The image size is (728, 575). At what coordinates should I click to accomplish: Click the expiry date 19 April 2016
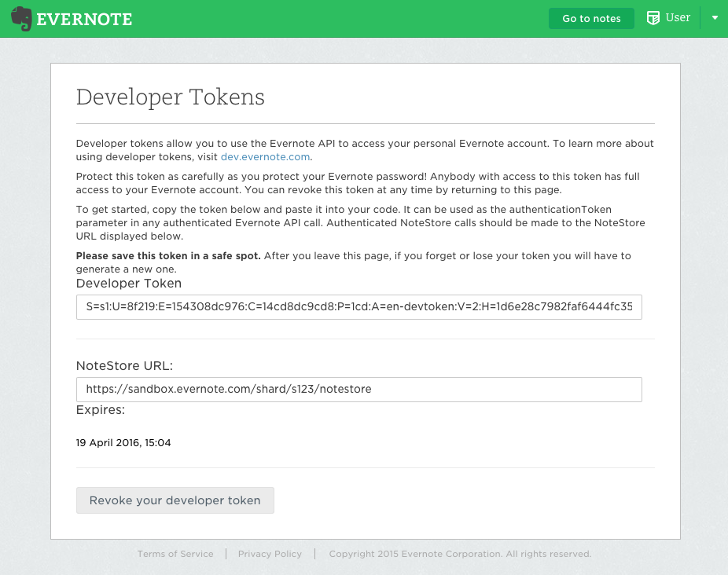[123, 443]
